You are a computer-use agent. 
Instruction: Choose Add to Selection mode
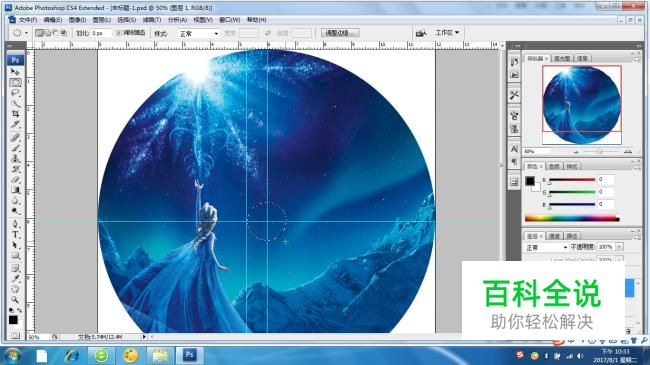click(x=47, y=33)
